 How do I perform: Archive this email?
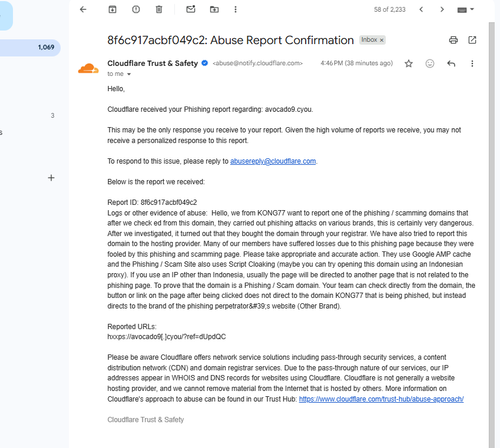113,9
